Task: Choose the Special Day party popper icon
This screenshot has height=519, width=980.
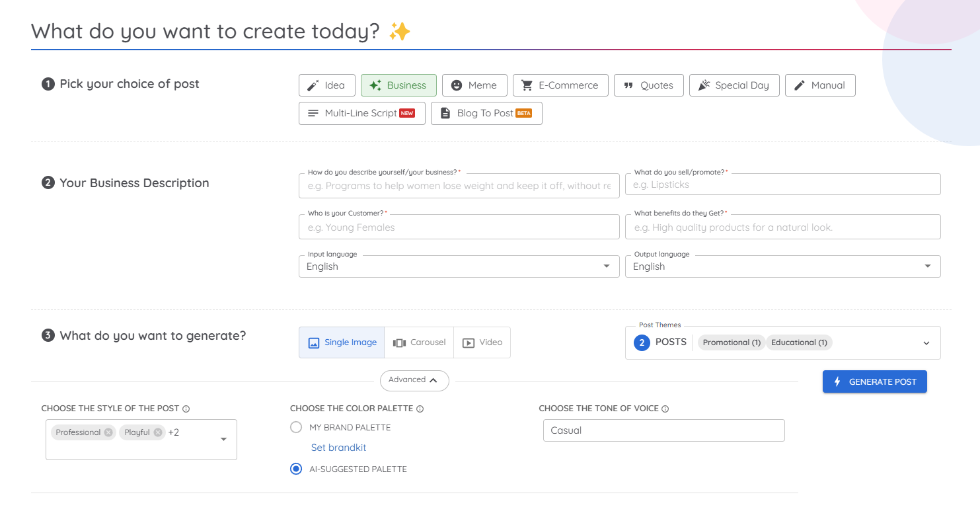Action: [704, 85]
